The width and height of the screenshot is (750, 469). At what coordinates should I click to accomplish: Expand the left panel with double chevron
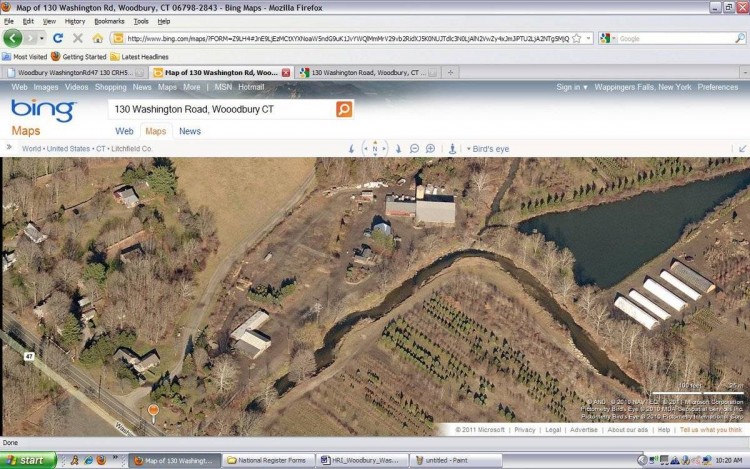coord(9,148)
